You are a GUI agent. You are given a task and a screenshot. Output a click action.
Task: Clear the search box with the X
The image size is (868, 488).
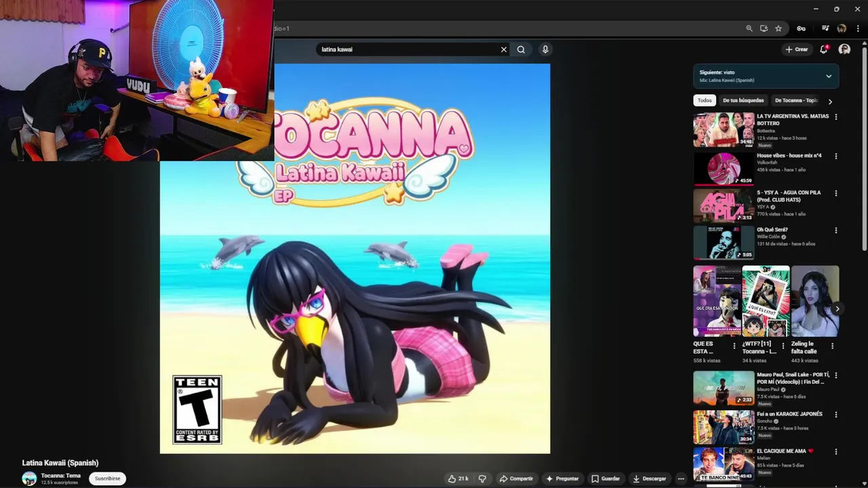point(504,49)
